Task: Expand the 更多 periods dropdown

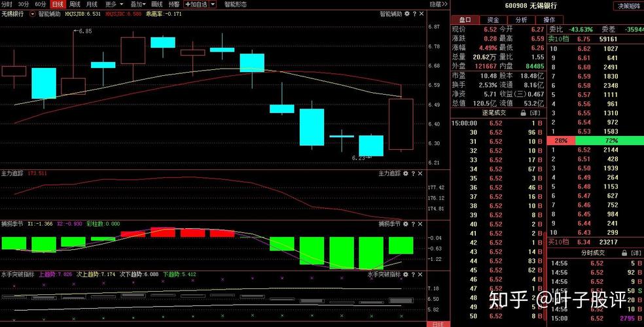Action: click(x=113, y=4)
